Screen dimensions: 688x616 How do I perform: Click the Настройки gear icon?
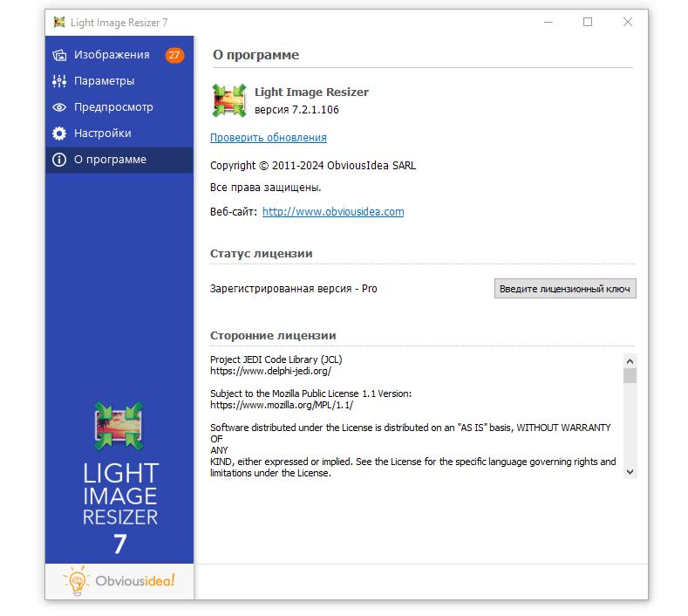point(59,133)
